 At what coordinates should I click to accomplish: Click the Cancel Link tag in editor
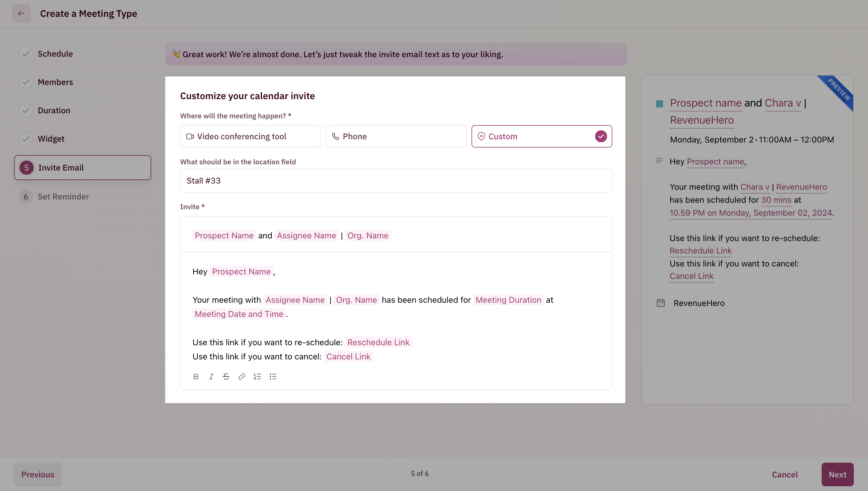348,357
